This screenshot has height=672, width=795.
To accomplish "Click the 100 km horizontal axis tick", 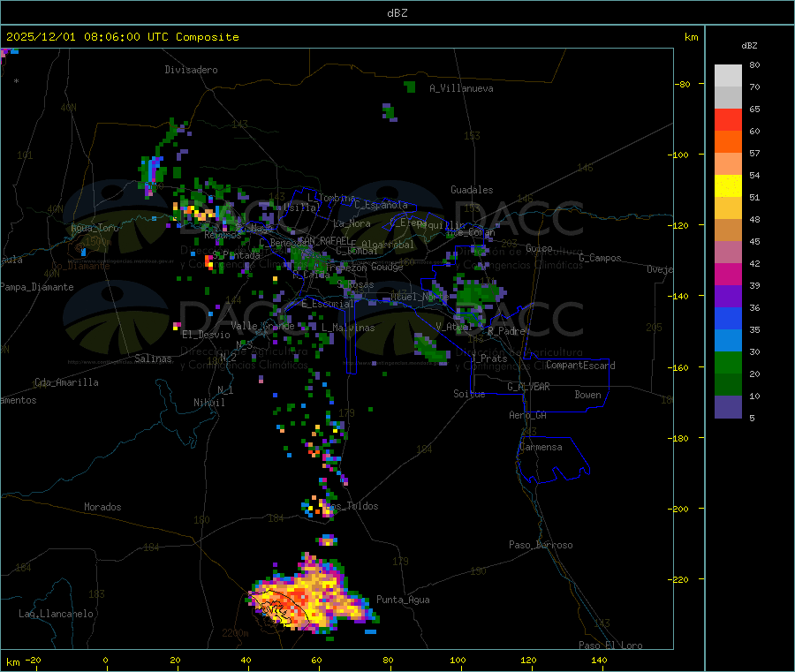I will coord(458,660).
